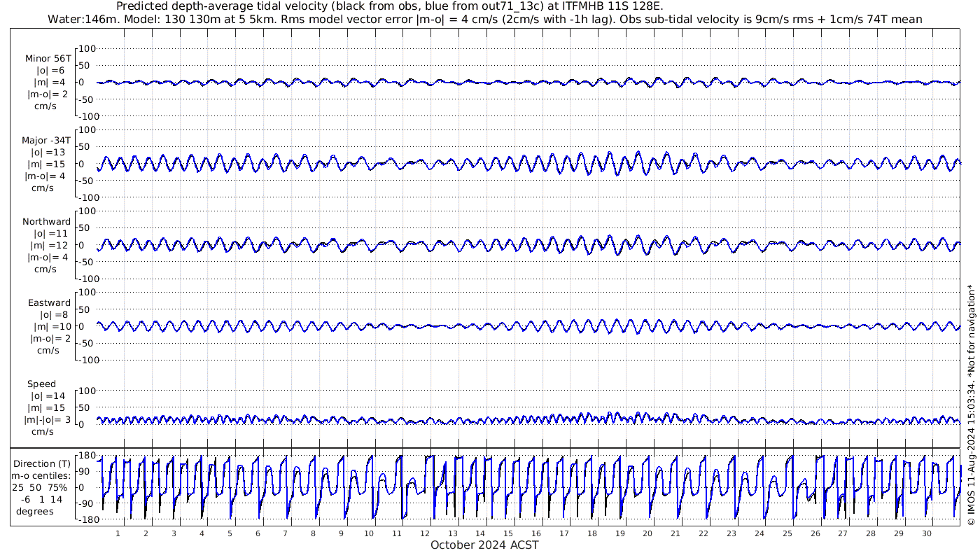
Task: Click day tick label '20' on x-axis
Action: pos(647,533)
